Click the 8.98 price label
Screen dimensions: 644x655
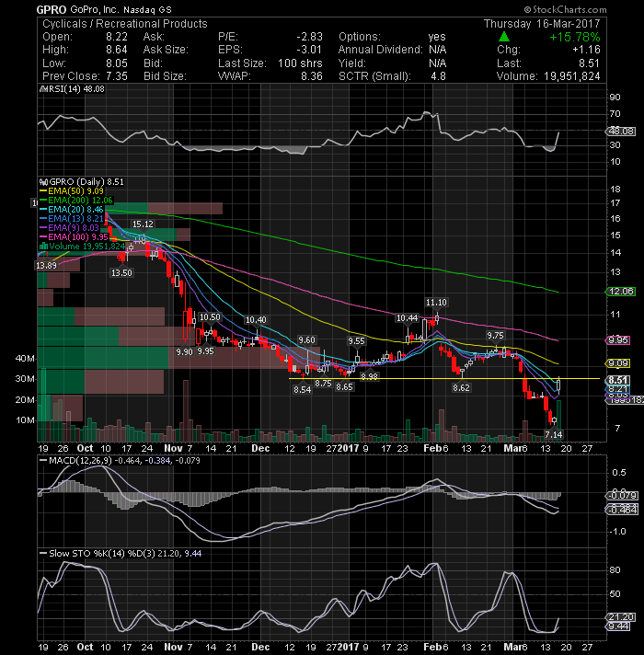click(x=369, y=377)
